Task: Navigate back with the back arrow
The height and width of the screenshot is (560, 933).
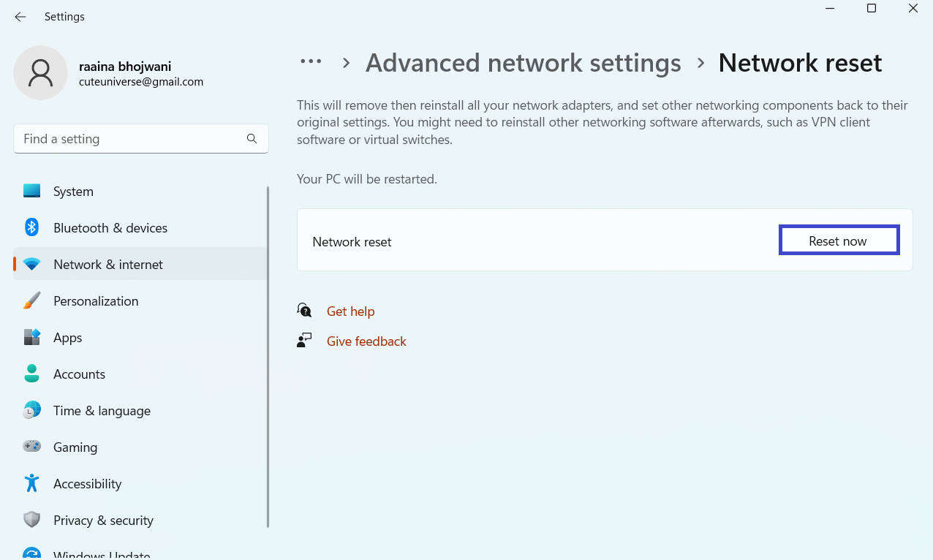Action: [x=20, y=17]
